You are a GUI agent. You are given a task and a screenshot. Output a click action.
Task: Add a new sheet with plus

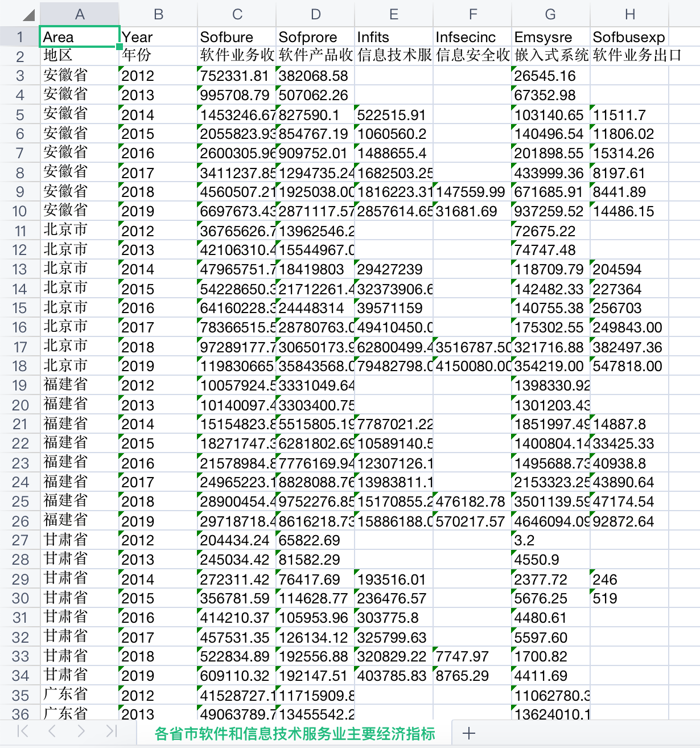click(469, 733)
